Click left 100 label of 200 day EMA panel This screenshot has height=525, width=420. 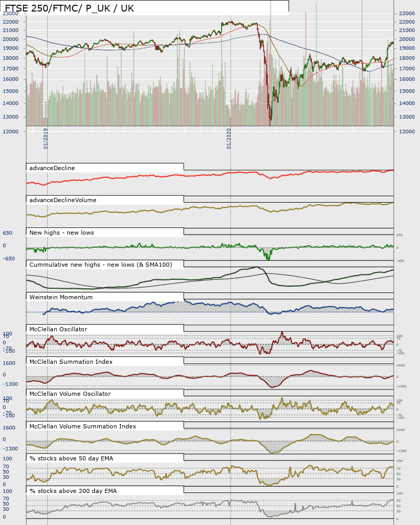[x=7, y=491]
